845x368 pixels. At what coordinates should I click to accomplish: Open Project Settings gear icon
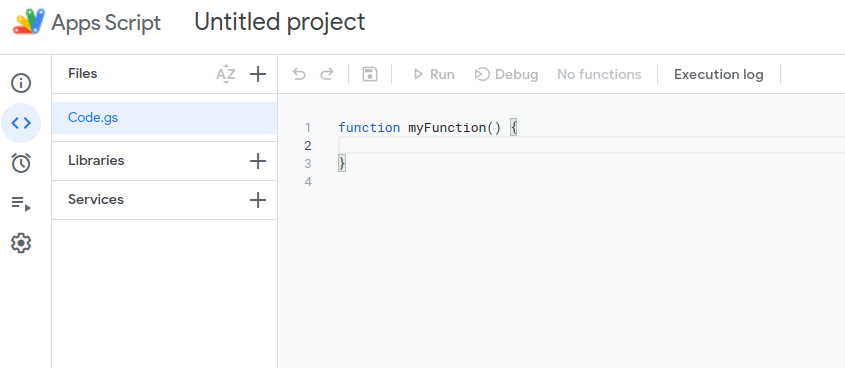click(x=21, y=243)
